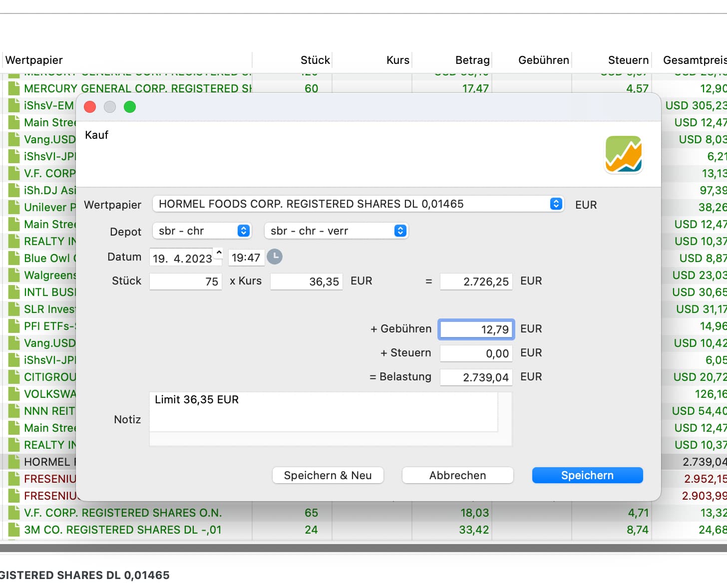Click into the Notiz text area with Limit 36,35 EUR

(324, 412)
